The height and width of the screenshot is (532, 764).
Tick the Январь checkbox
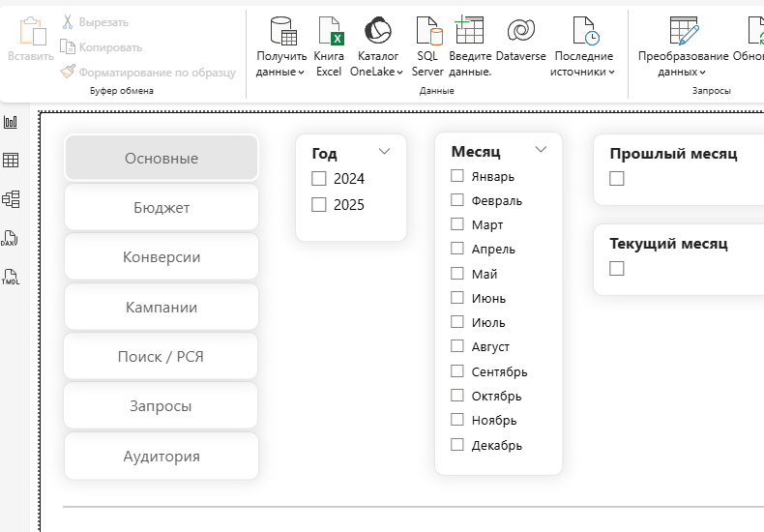point(457,175)
